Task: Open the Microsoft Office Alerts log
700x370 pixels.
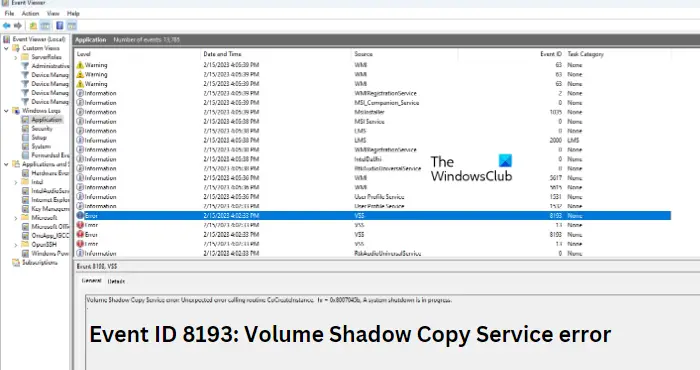Action: tap(50, 227)
